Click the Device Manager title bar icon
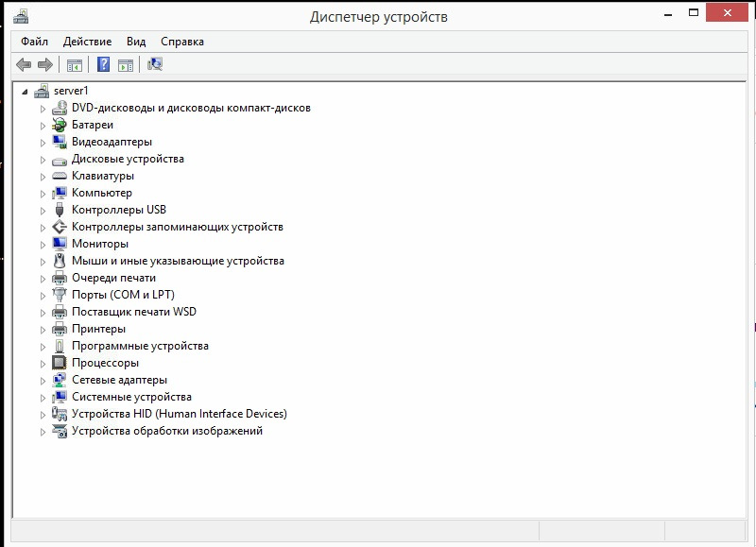 pyautogui.click(x=21, y=17)
